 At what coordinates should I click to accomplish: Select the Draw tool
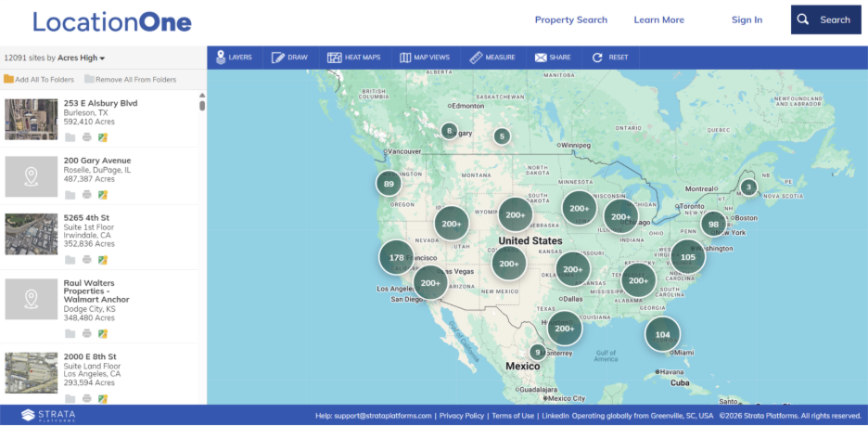(x=289, y=58)
